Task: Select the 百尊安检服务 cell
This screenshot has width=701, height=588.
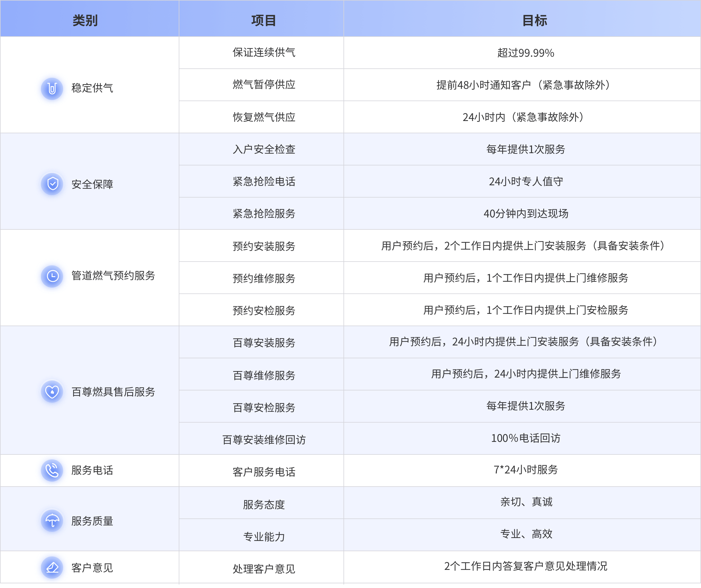Action: tap(261, 406)
